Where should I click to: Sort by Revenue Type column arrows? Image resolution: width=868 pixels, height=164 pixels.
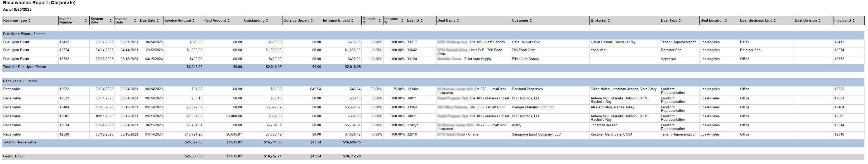pos(29,21)
